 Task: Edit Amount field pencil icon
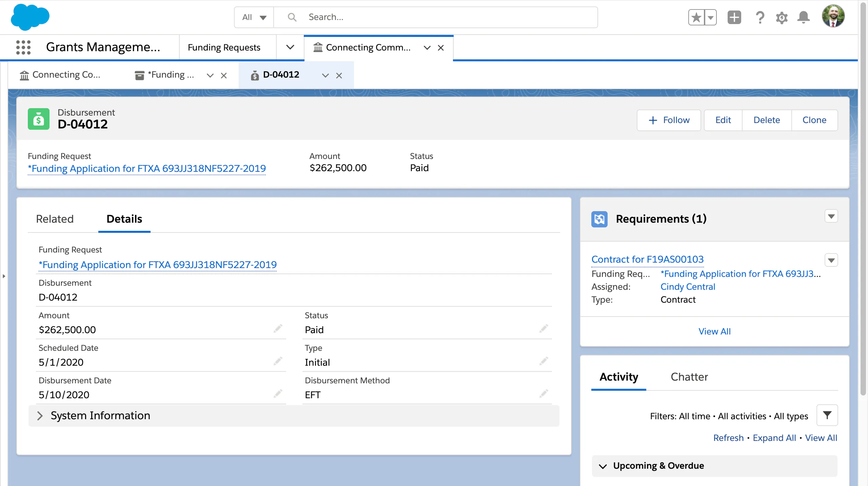coord(278,328)
